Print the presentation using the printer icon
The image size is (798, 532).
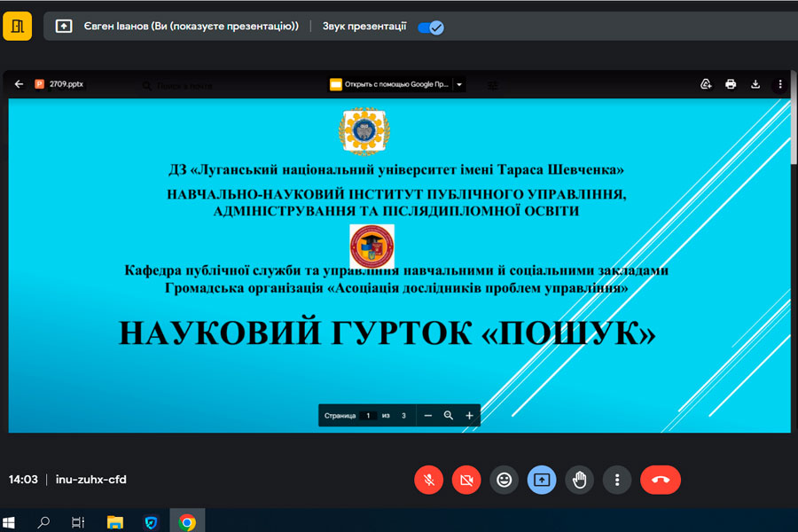point(731,84)
